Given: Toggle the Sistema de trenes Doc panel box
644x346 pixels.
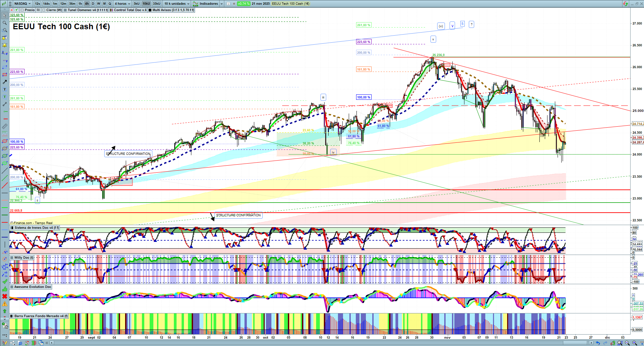Looking at the screenshot, I should point(12,228).
